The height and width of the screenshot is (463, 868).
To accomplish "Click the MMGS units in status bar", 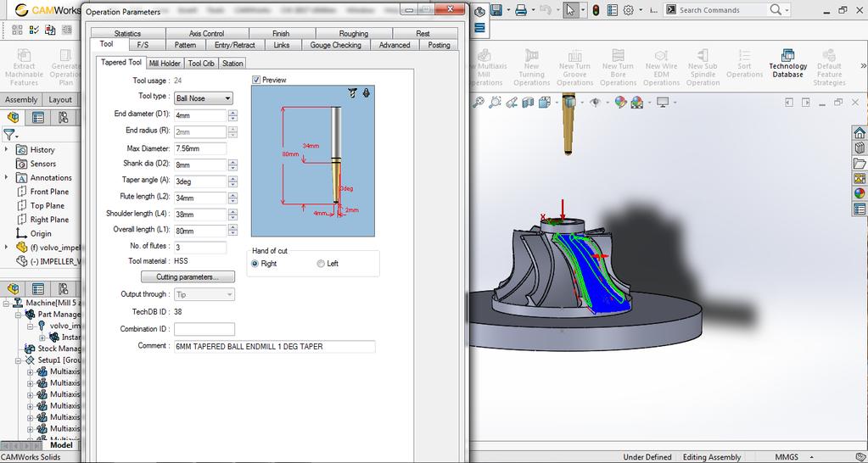I will tap(787, 457).
